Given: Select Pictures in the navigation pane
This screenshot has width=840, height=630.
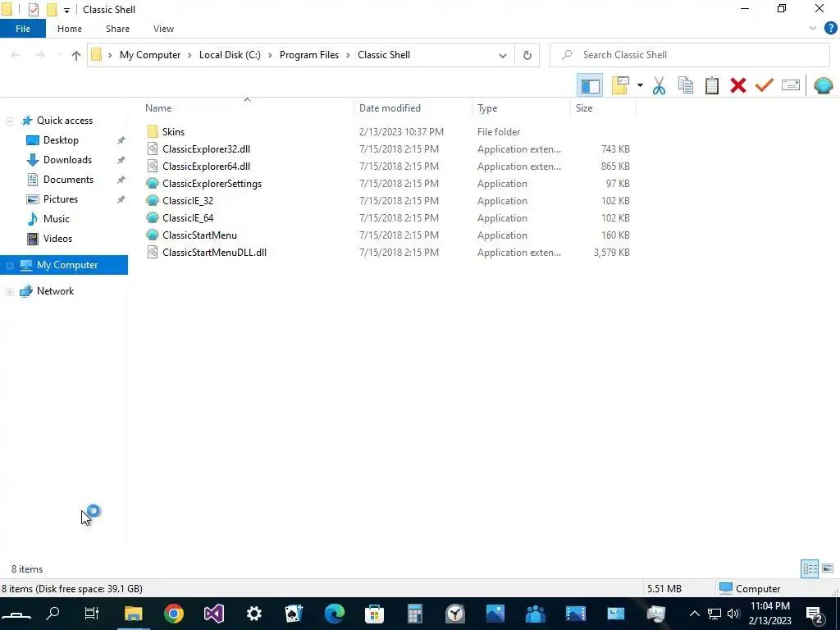Looking at the screenshot, I should click(x=61, y=199).
